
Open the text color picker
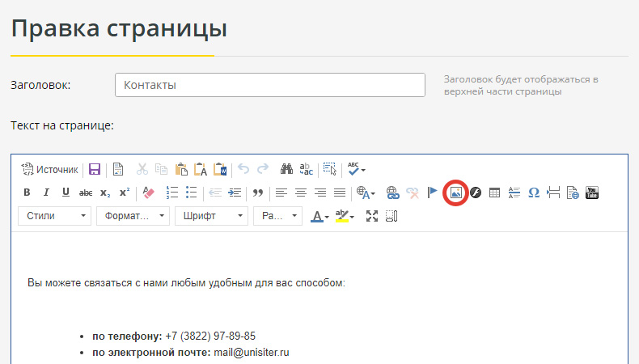click(320, 216)
